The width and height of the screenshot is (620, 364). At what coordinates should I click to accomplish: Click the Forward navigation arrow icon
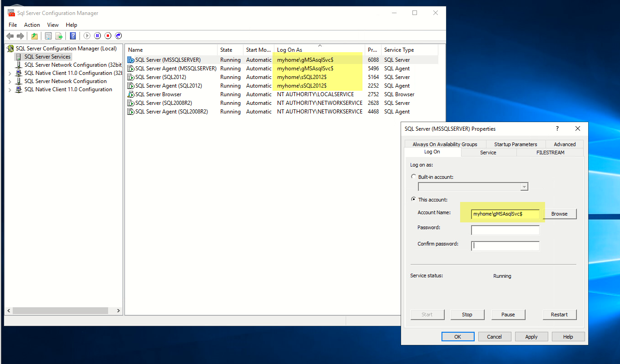[20, 35]
